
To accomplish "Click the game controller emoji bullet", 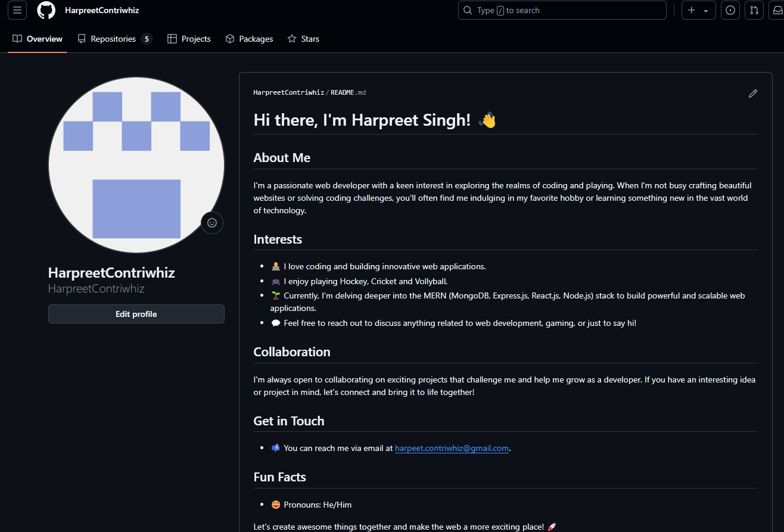I will (x=276, y=281).
